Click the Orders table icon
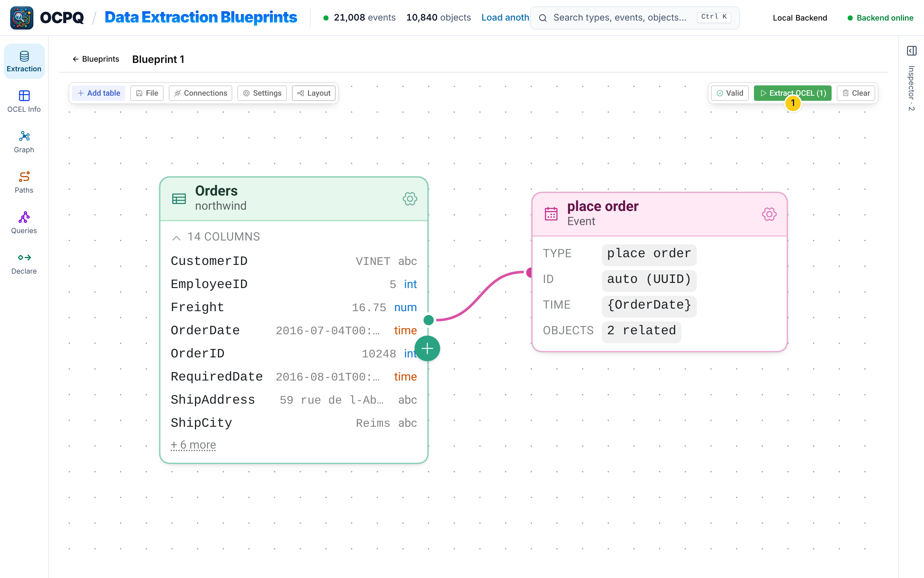Image resolution: width=924 pixels, height=578 pixels. [x=179, y=199]
